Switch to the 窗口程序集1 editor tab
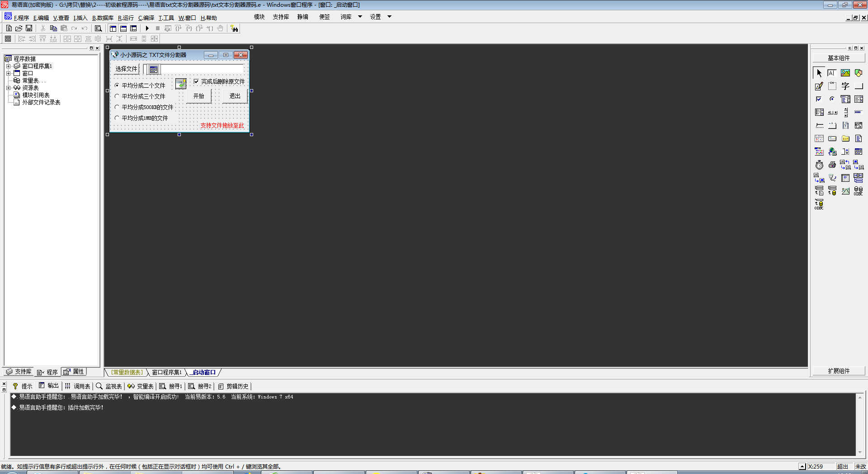868x474 pixels. [x=167, y=372]
